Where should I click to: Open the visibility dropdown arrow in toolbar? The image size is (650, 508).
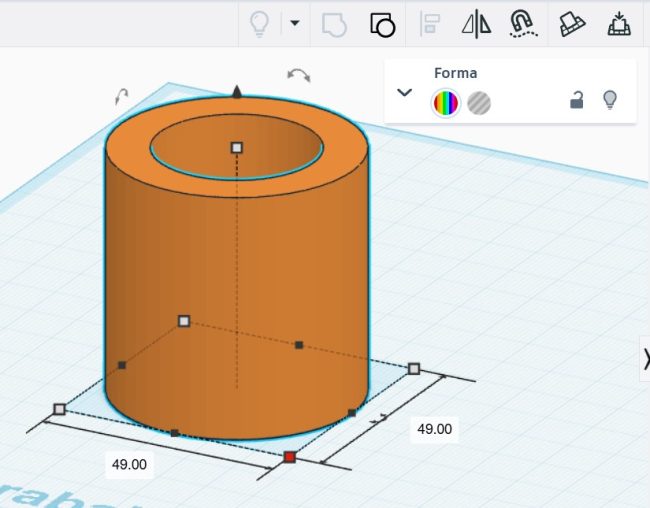(x=294, y=23)
